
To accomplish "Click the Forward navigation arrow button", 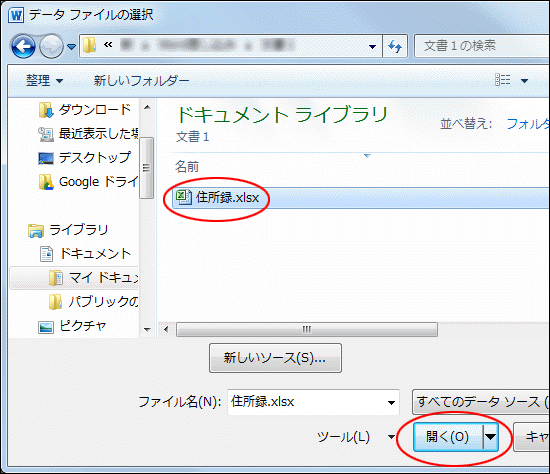I will [x=51, y=46].
